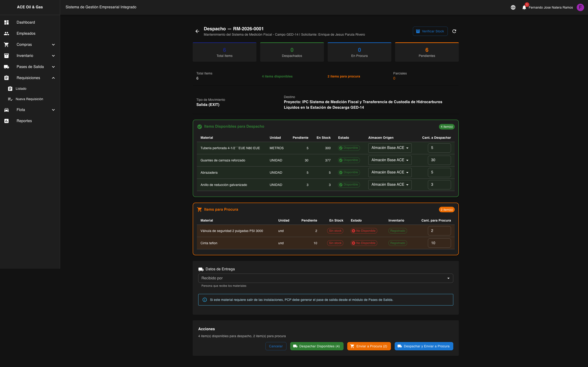Click Verificar Stock button
This screenshot has width=588, height=367.
coord(430,31)
